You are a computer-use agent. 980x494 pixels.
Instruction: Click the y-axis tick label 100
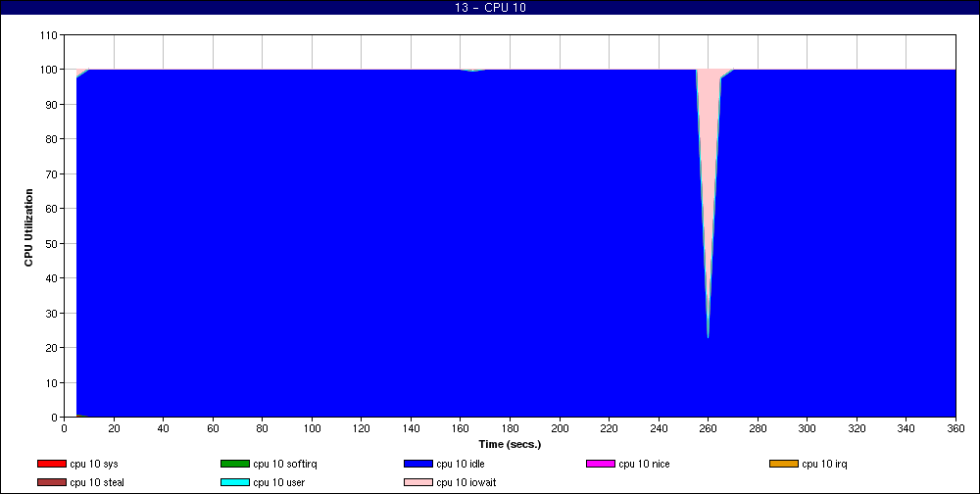pos(49,70)
